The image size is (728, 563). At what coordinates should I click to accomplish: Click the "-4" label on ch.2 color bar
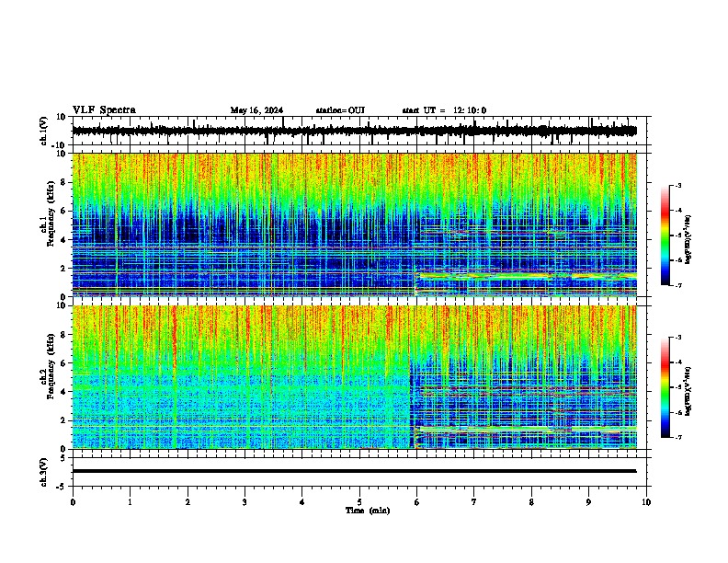(x=677, y=362)
